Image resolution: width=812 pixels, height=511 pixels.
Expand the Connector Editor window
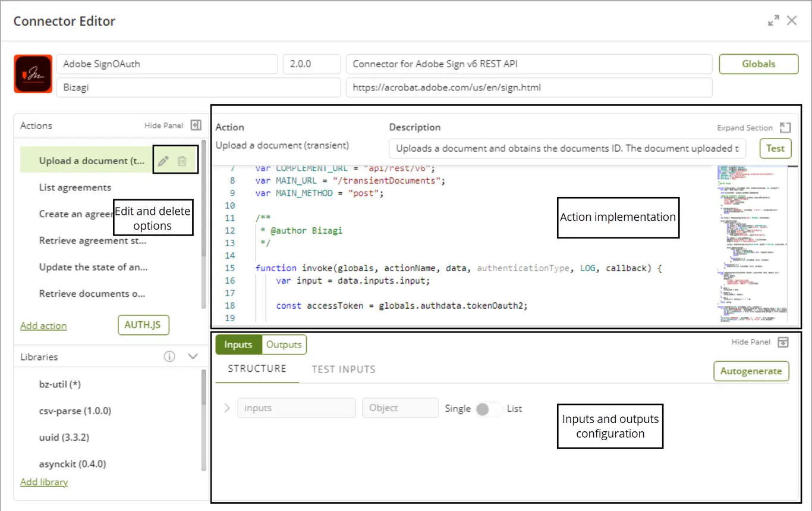tap(773, 21)
